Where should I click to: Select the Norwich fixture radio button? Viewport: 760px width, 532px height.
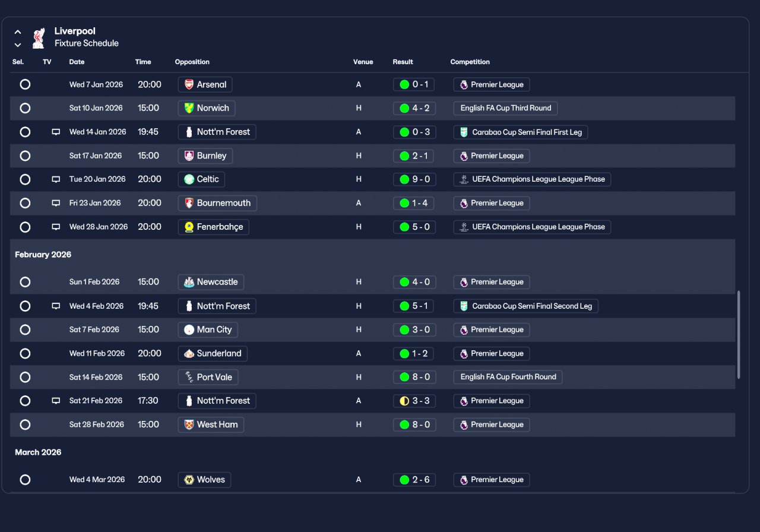25,108
